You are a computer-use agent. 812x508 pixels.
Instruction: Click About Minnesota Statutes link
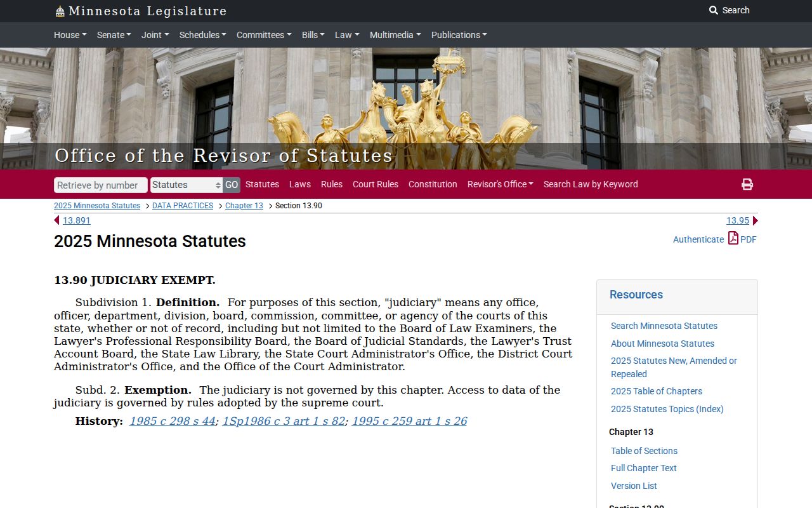[662, 344]
